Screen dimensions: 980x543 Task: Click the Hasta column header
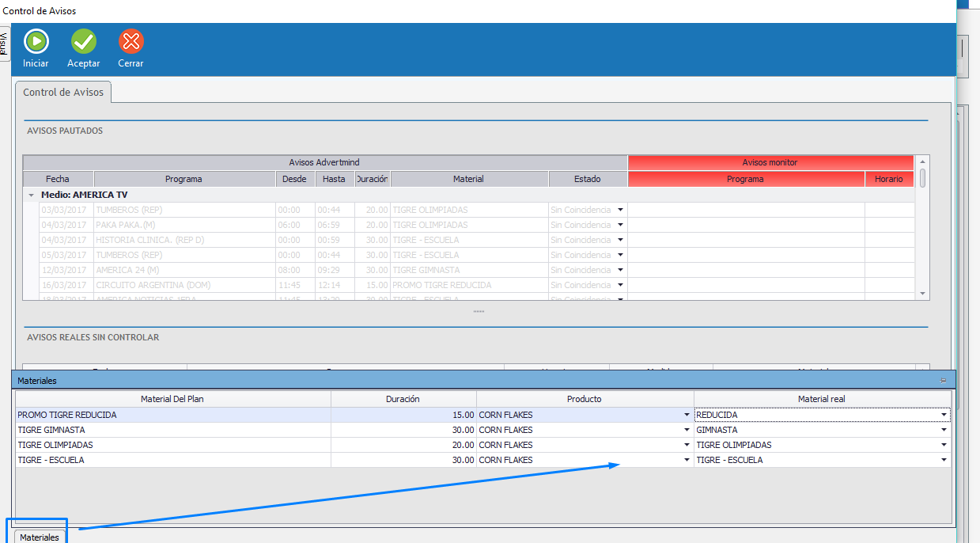coord(334,179)
